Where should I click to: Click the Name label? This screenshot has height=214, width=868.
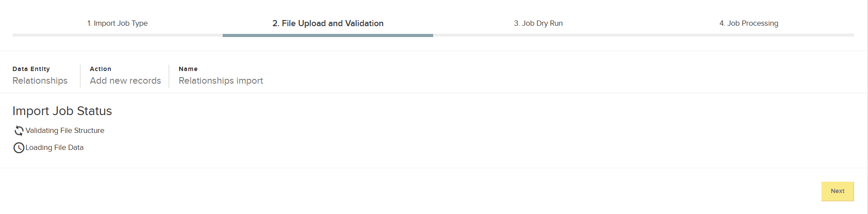coord(188,69)
